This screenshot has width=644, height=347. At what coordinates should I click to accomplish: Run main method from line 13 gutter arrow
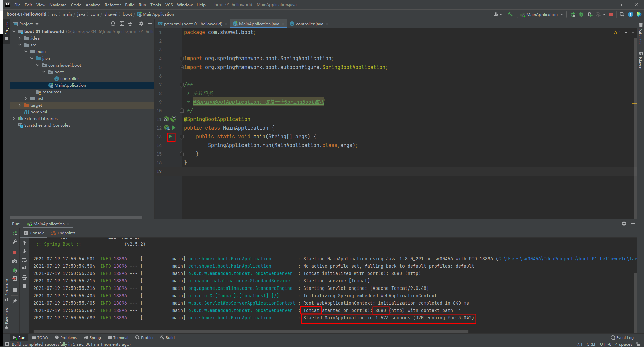tap(171, 137)
